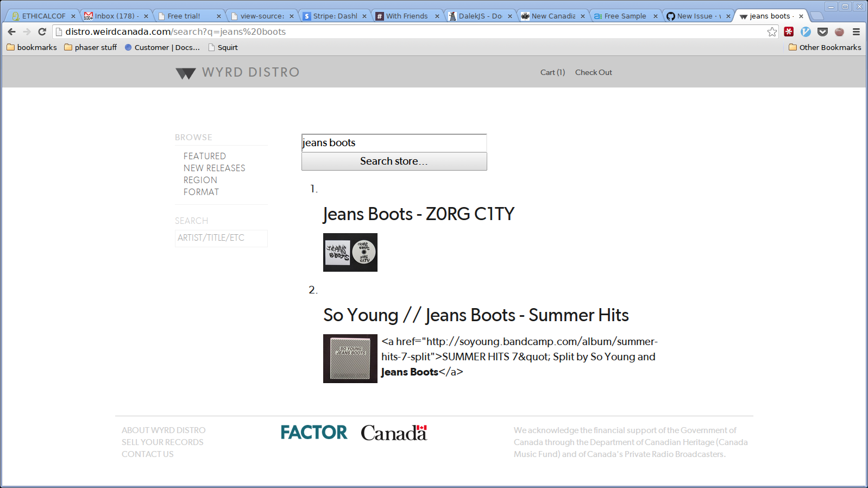The image size is (868, 488).
Task: Browse by FORMAT
Action: point(201,192)
